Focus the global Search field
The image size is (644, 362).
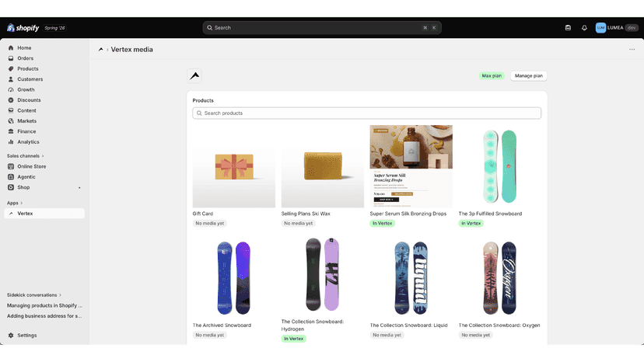click(x=322, y=28)
